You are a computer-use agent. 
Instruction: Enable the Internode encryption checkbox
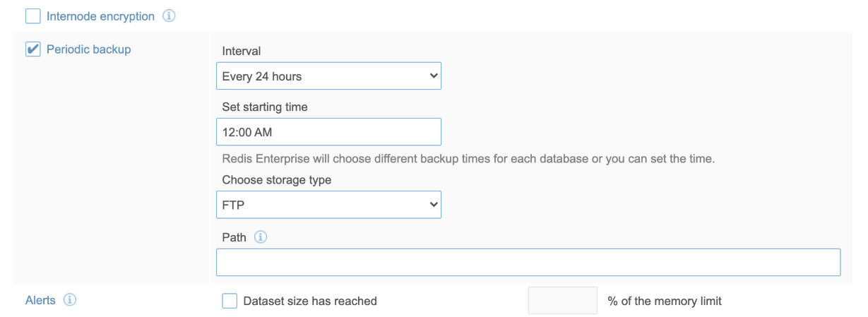(32, 16)
